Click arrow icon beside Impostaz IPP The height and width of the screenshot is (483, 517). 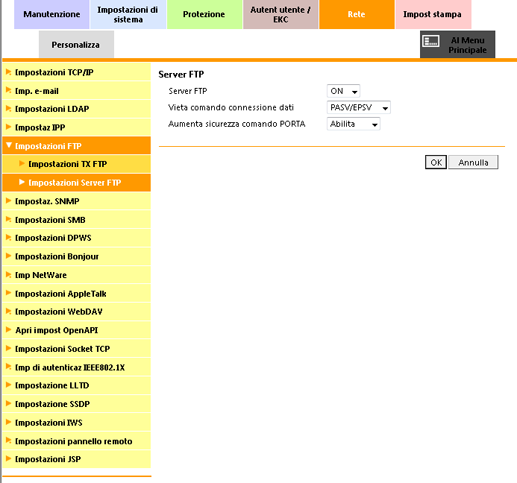(9, 126)
